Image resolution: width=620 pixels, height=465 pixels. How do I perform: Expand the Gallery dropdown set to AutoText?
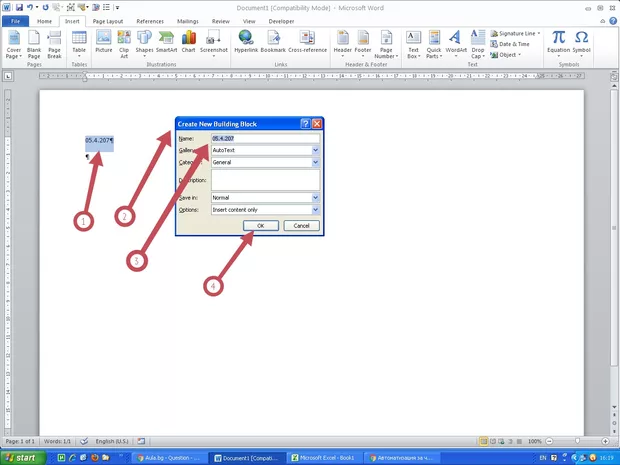316,150
